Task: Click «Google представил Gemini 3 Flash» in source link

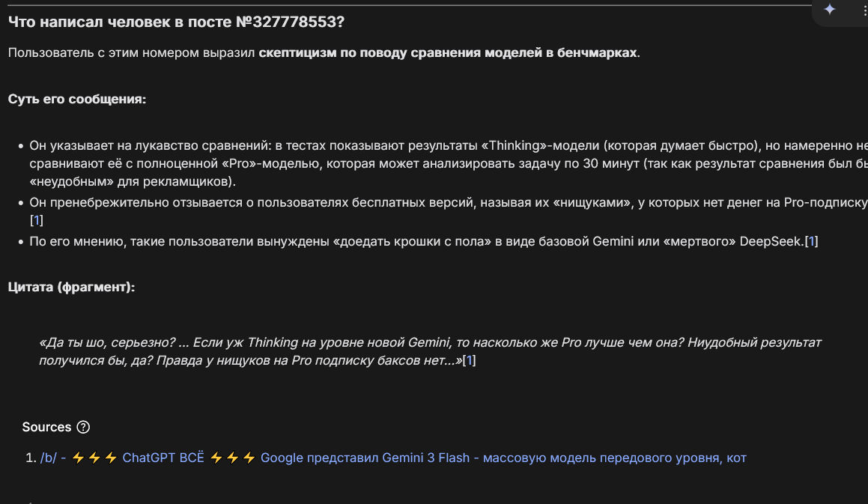Action: (x=365, y=458)
